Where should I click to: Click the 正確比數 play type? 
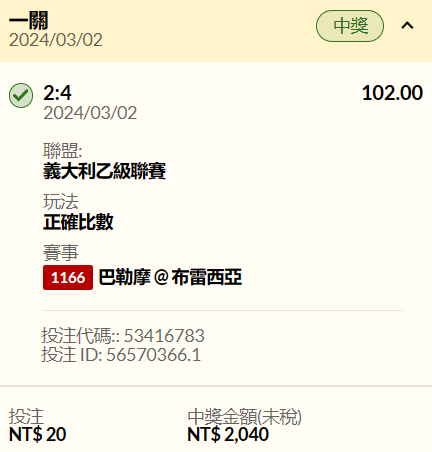click(78, 222)
